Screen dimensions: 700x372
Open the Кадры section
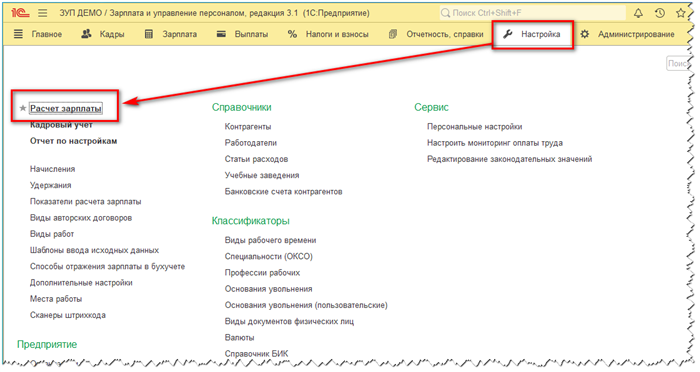[x=112, y=34]
